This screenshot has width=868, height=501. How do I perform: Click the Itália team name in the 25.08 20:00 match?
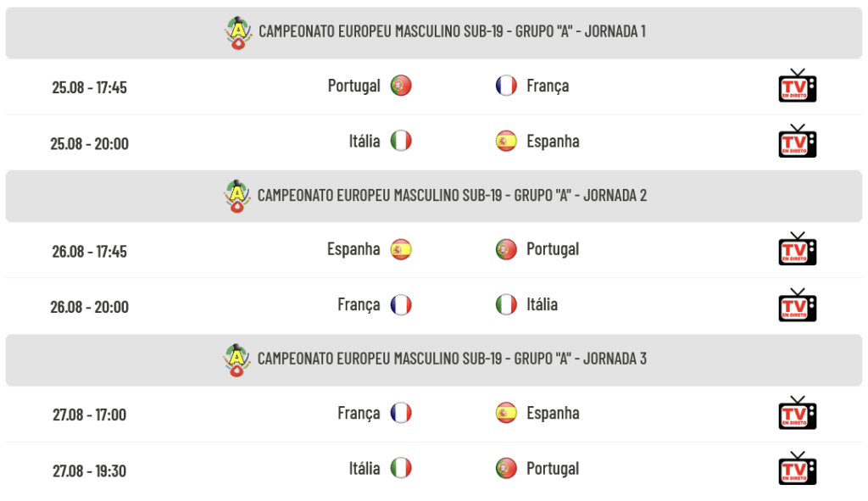click(364, 142)
